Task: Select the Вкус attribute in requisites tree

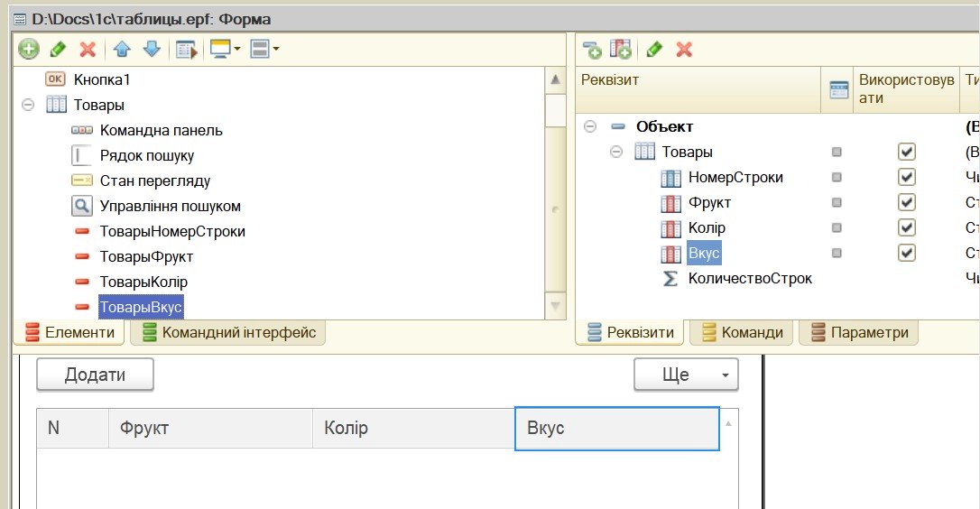Action: click(704, 253)
